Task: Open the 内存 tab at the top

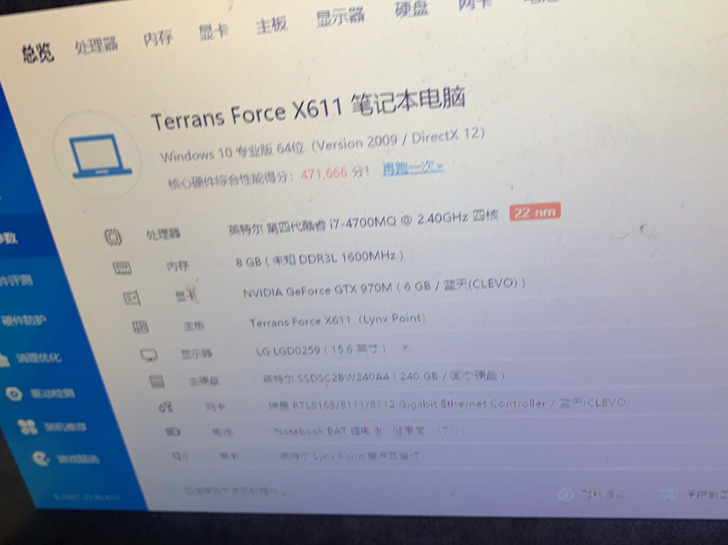Action: [158, 38]
